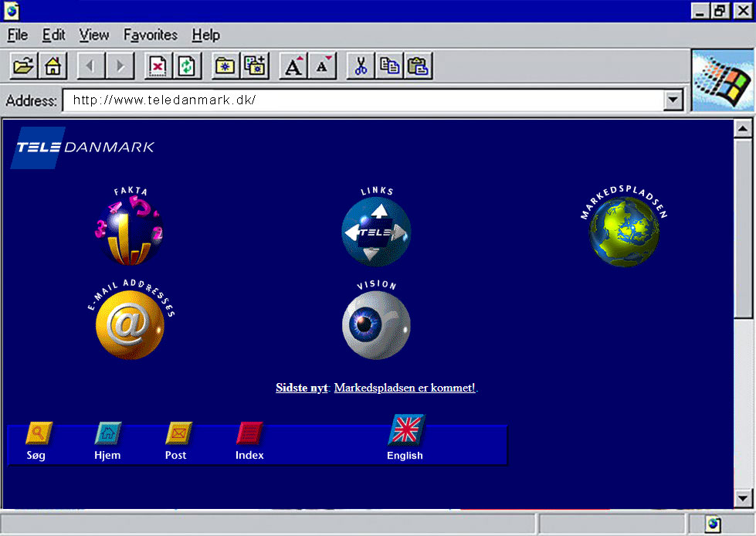Viewport: 756px width, 536px height.
Task: Click the Back arrow toolbar button
Action: tap(90, 66)
